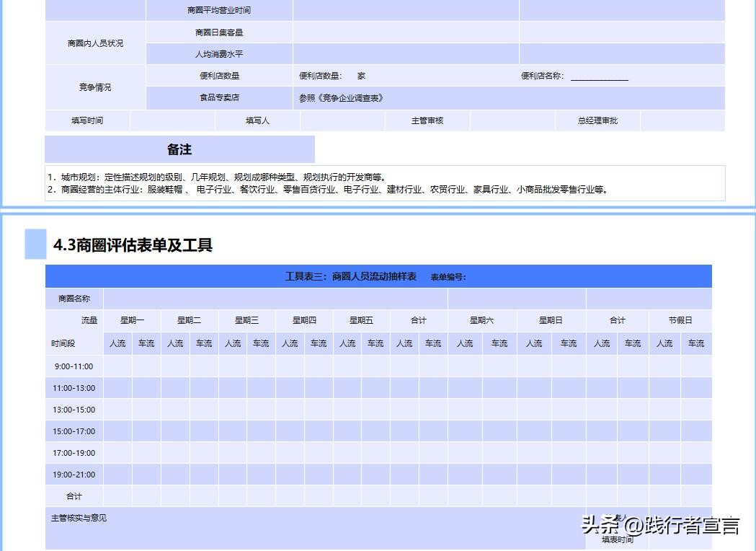This screenshot has height=551, width=756.
Task: Click the input cell after 填写人
Action: (x=342, y=120)
